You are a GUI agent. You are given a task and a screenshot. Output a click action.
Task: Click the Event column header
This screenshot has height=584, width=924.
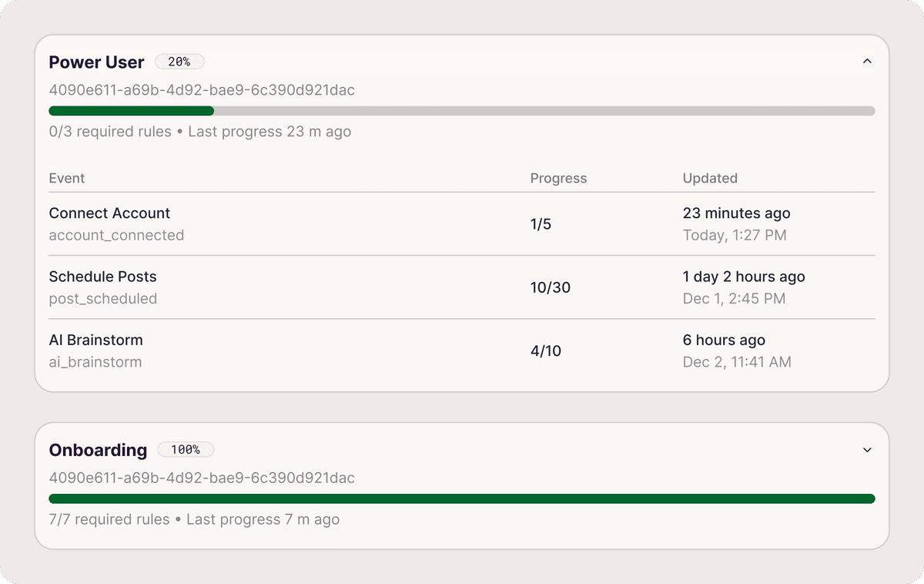[x=67, y=178]
